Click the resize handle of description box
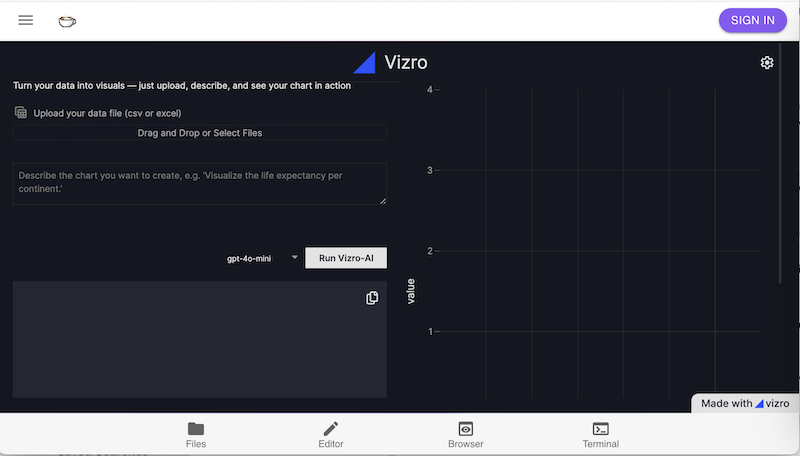Image resolution: width=800 pixels, height=456 pixels. (382, 200)
